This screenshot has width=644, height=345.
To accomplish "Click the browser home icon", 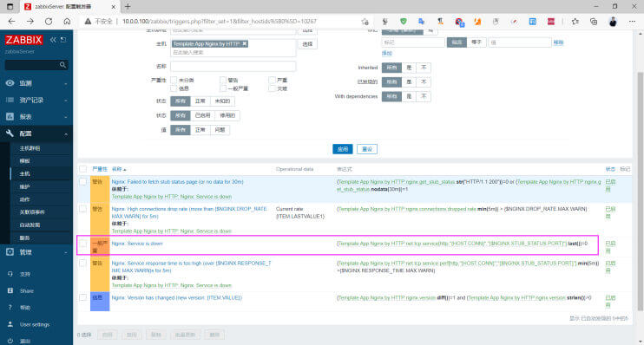I will pyautogui.click(x=67, y=22).
